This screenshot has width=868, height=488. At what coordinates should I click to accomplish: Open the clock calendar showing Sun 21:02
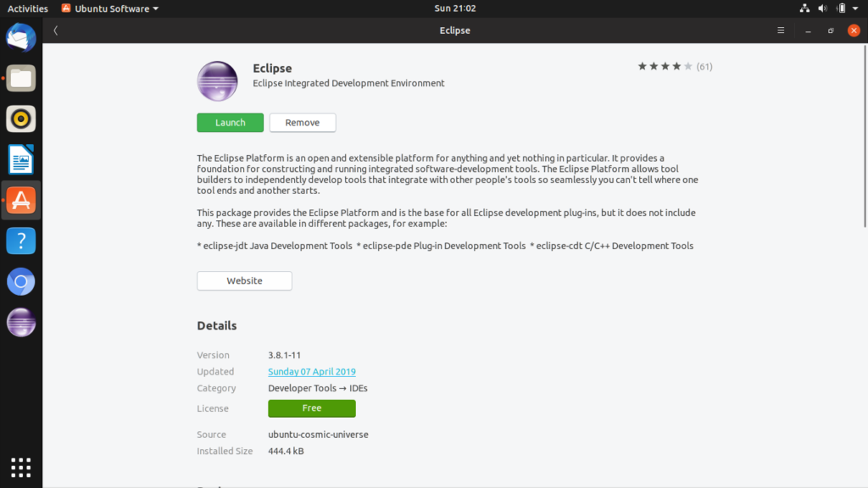click(x=455, y=8)
